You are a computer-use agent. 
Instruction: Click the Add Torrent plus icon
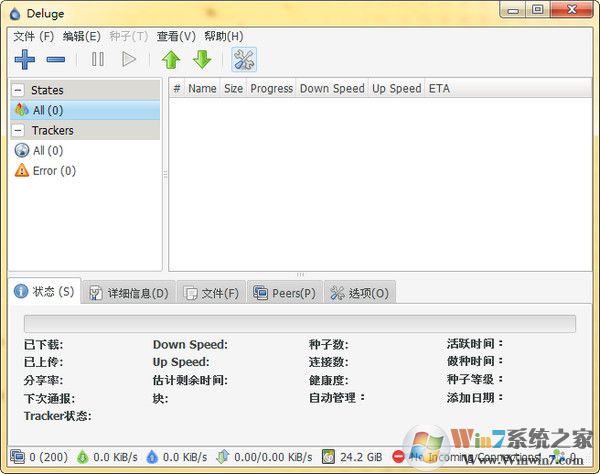25,59
